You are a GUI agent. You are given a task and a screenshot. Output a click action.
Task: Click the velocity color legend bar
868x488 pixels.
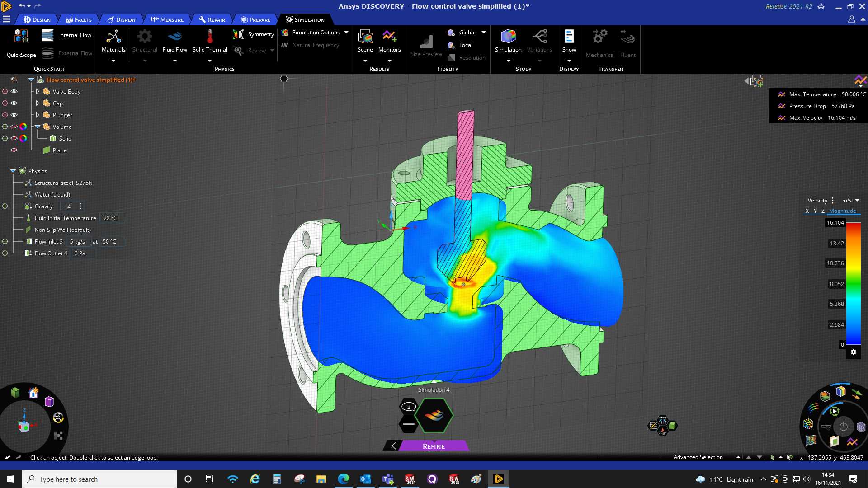(854, 284)
